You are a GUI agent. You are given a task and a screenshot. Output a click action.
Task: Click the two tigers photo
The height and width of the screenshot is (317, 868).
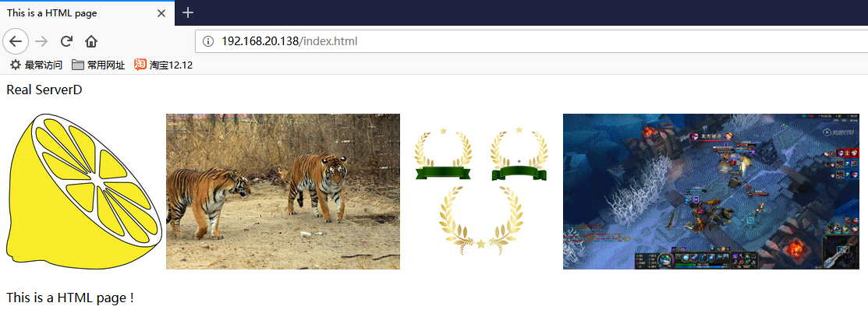283,192
